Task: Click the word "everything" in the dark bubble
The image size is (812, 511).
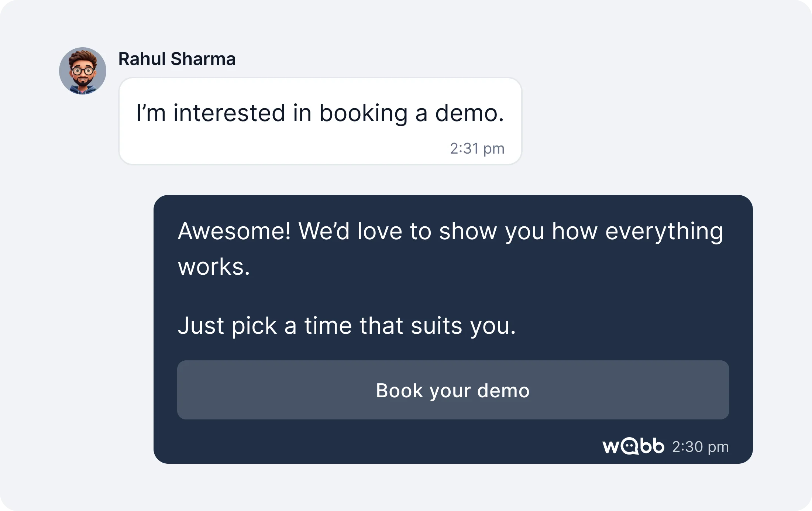Action: tap(664, 232)
